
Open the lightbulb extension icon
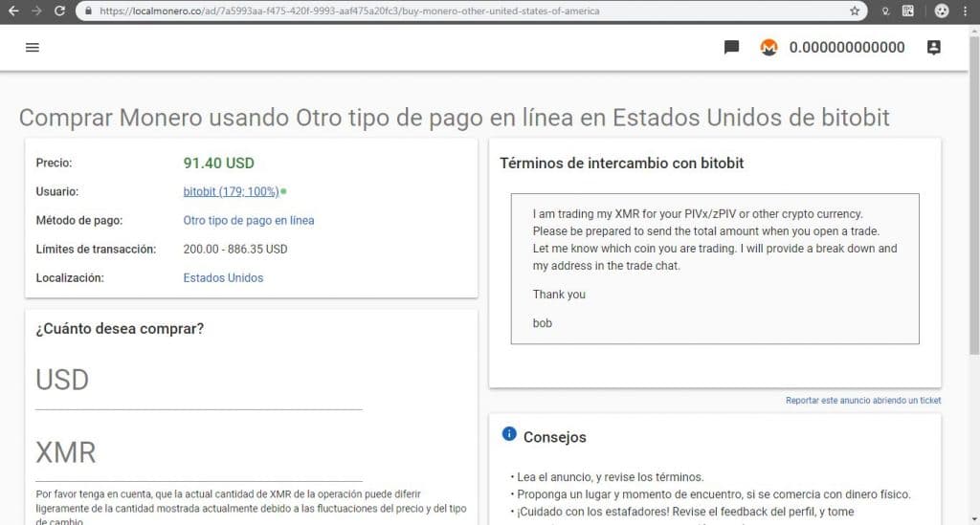[x=885, y=11]
